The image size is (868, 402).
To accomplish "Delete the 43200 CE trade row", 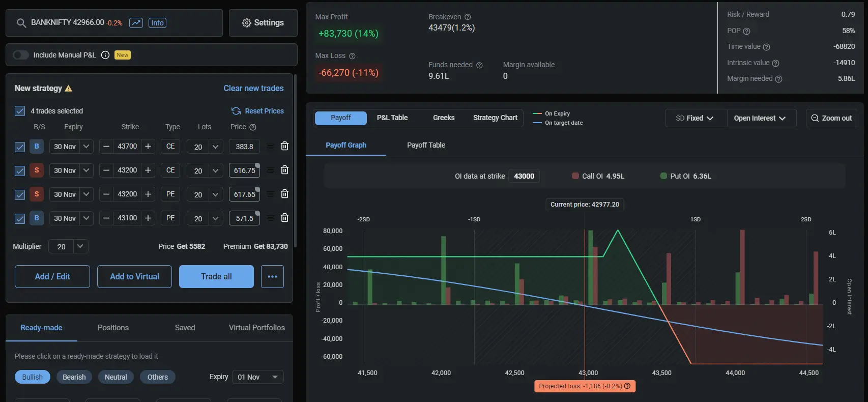I will pos(285,170).
